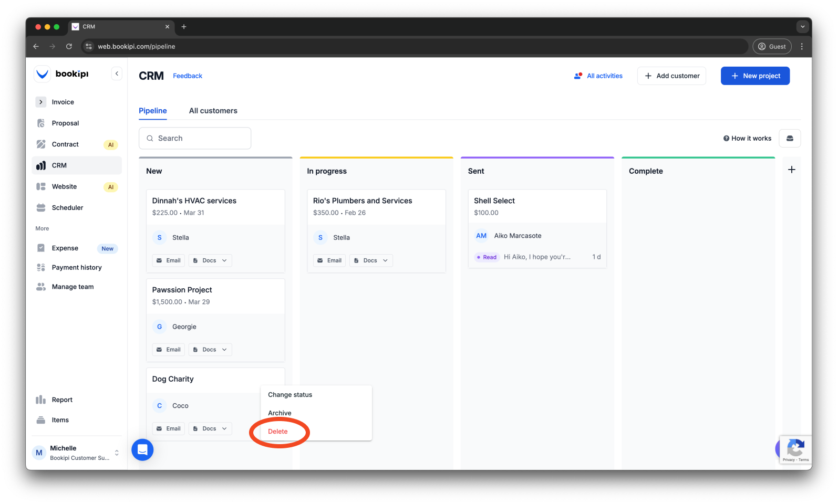The image size is (838, 504).
Task: Open the Manage team icon
Action: (41, 287)
